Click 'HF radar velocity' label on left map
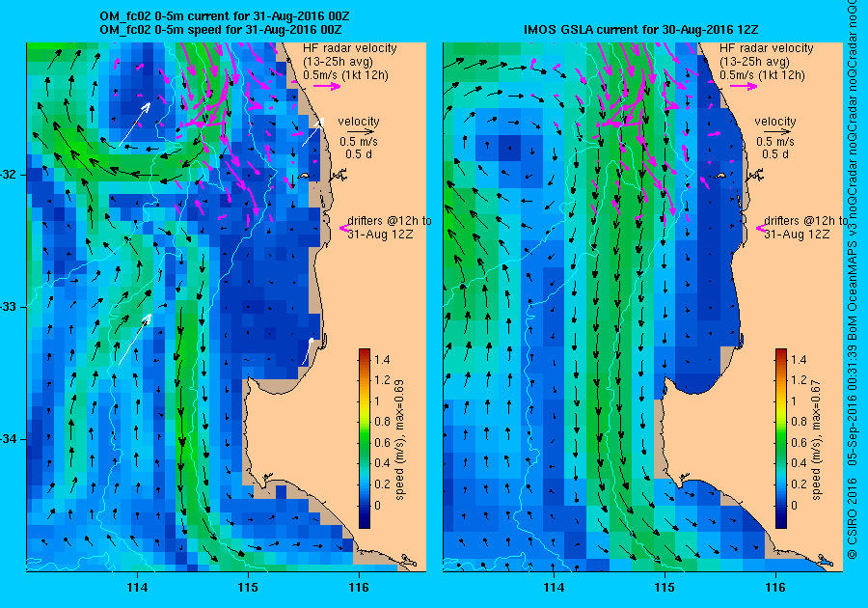 (x=350, y=48)
